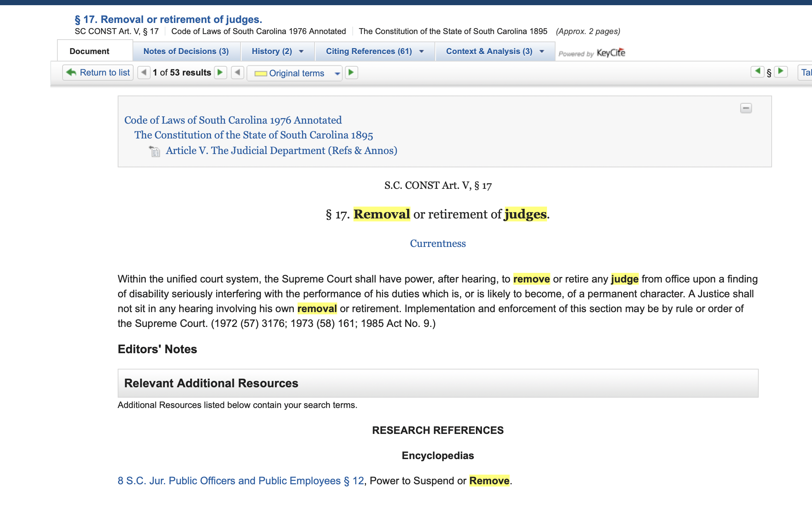This screenshot has width=812, height=505.
Task: Open the Currentness link
Action: [437, 244]
